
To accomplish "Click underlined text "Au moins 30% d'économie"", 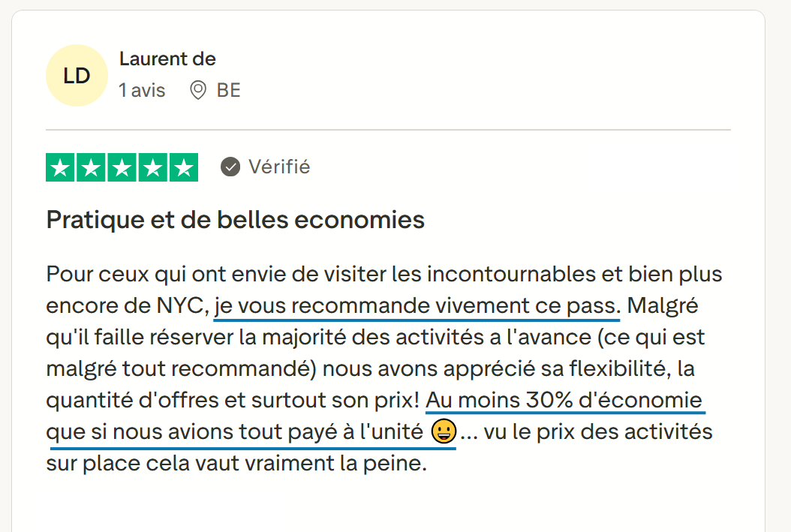I will point(564,400).
